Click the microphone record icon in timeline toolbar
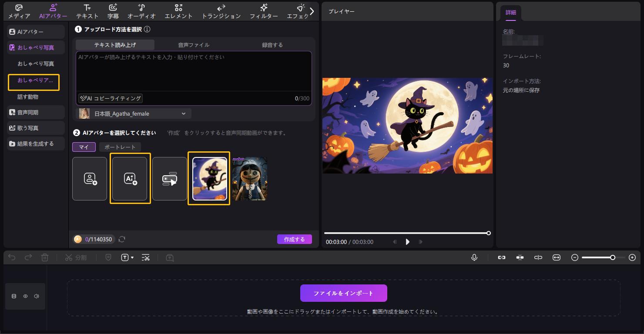 [x=474, y=257]
